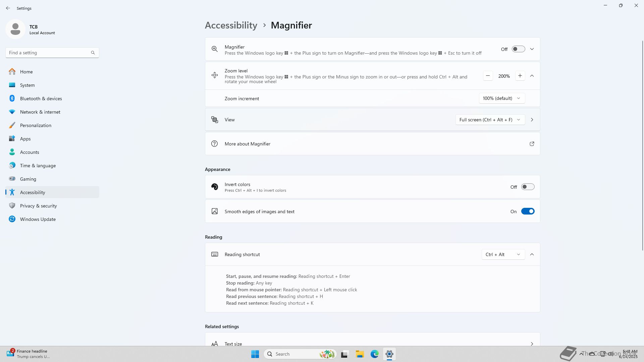Viewport: 644px width, 362px height.
Task: Select Personalization in the sidebar
Action: pyautogui.click(x=36, y=125)
